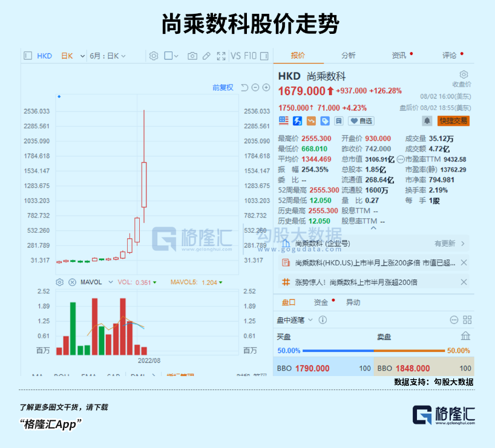Dismiss the 上市半月上涨200多倍 news item

pos(464,262)
